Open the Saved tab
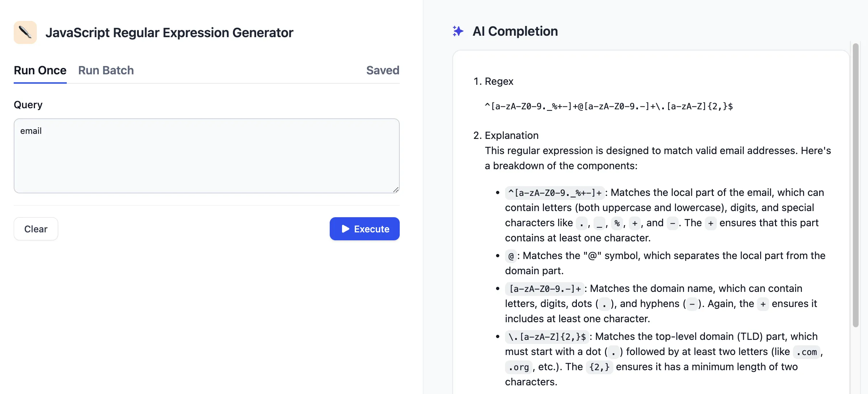 click(x=382, y=70)
